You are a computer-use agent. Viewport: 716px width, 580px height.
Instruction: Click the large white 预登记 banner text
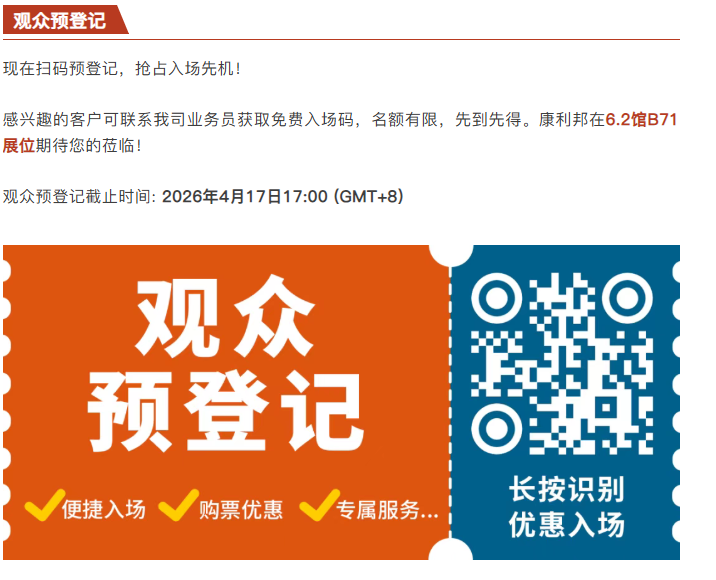[225, 411]
